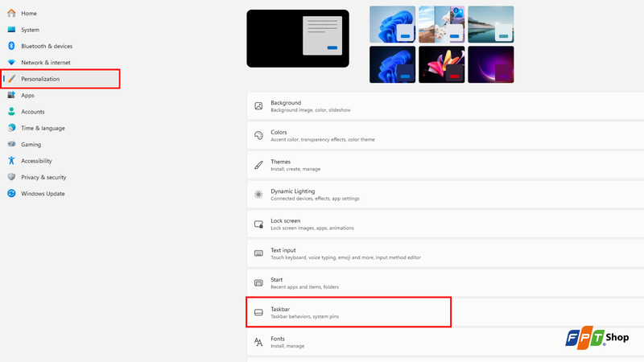This screenshot has height=362, width=644.
Task: Click 'Background image, color, slideshow' description
Action: click(311, 110)
